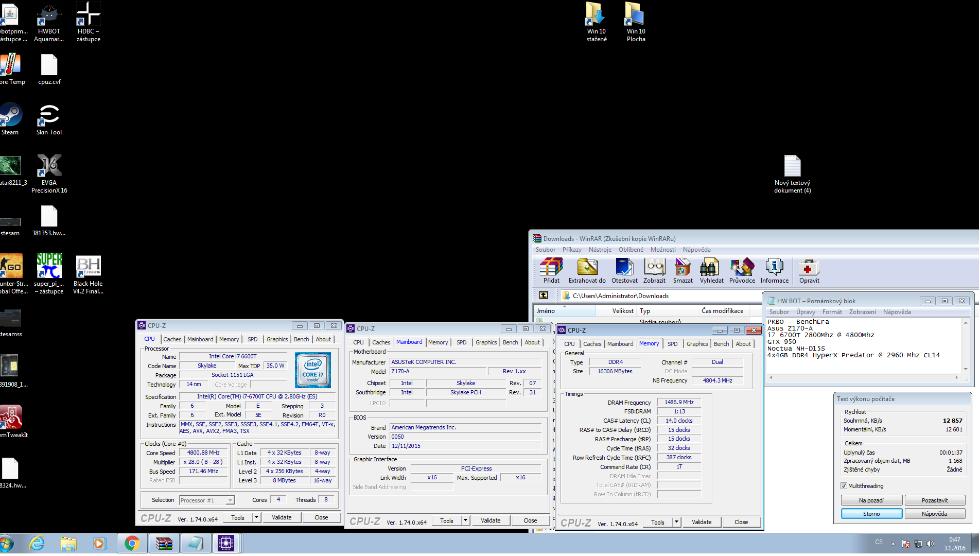Viewport: 980px width, 556px height.
Task: Open the SPD tab in CPU-Z Mainboard window
Action: click(461, 342)
